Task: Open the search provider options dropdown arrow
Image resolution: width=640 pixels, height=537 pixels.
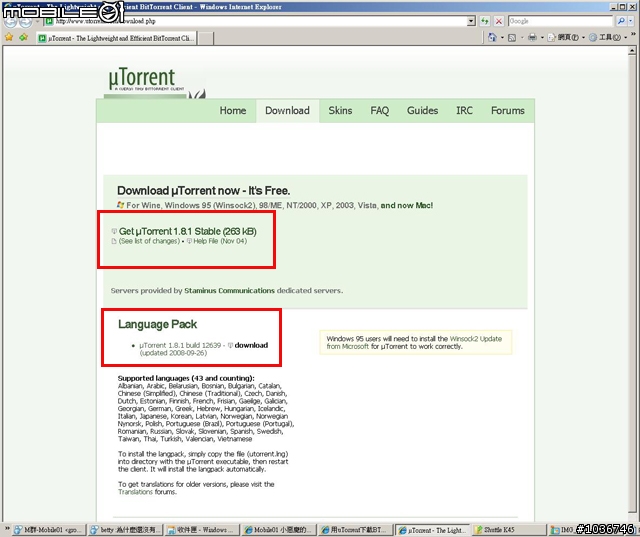Action: (x=631, y=21)
